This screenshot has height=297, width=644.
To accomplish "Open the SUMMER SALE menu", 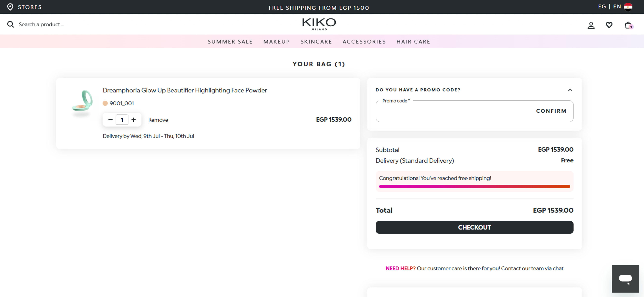I will 230,41.
